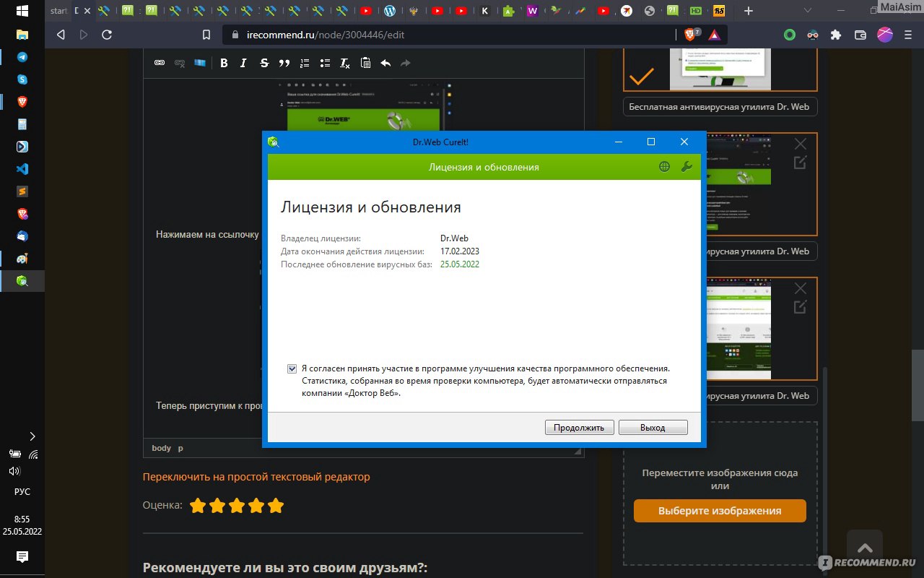924x578 pixels.
Task: Set rating to the first star
Action: [x=198, y=506]
